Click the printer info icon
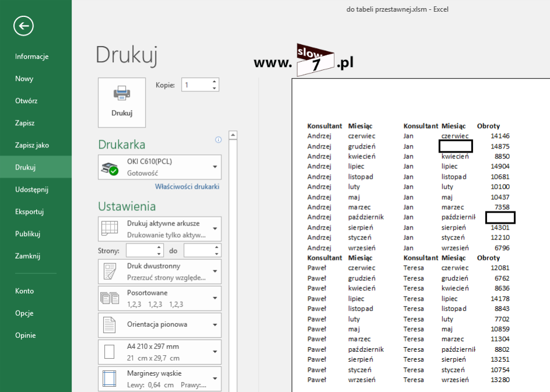 click(x=218, y=140)
